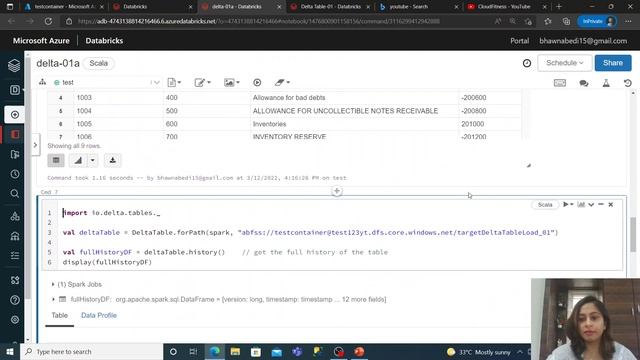This screenshot has width=640, height=360.
Task: Click the download results icon
Action: click(113, 160)
